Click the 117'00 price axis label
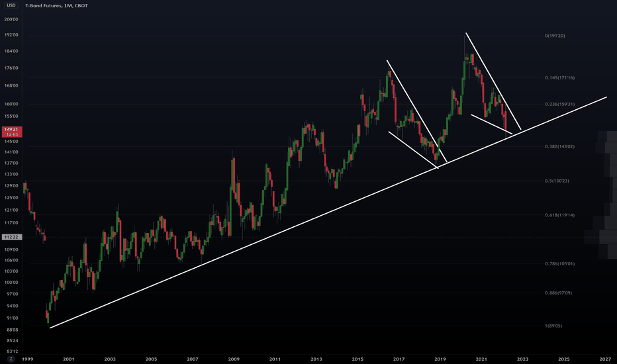 pos(11,223)
